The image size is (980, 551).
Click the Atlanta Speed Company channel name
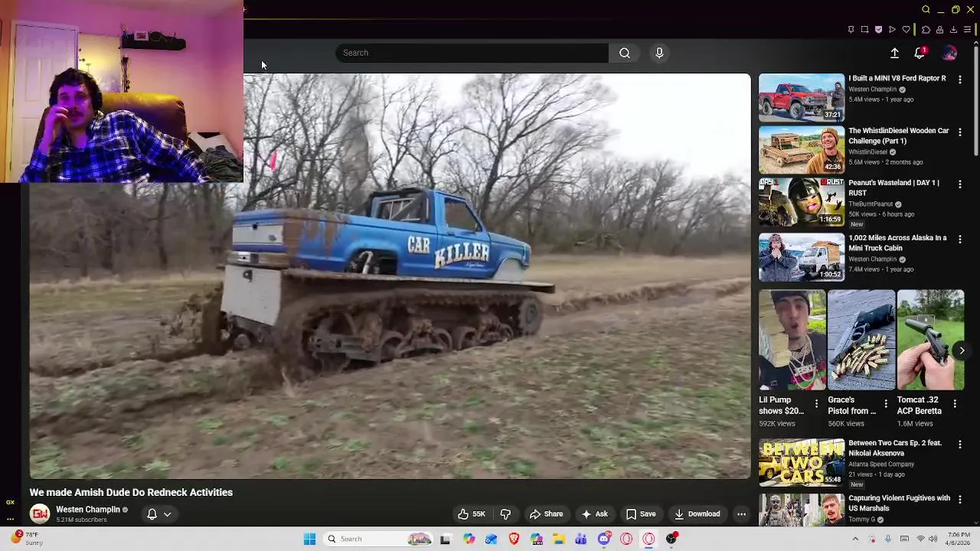[x=881, y=464]
